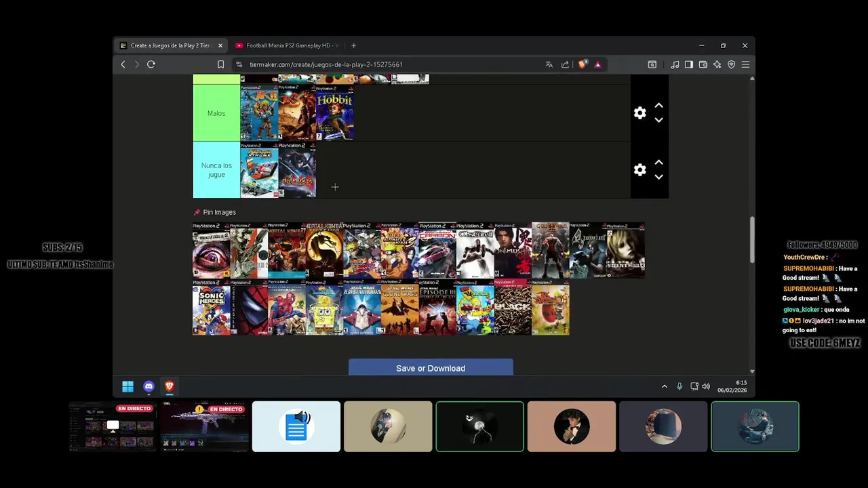Select Manhunt 2 eye cover
Image resolution: width=868 pixels, height=488 pixels.
212,251
